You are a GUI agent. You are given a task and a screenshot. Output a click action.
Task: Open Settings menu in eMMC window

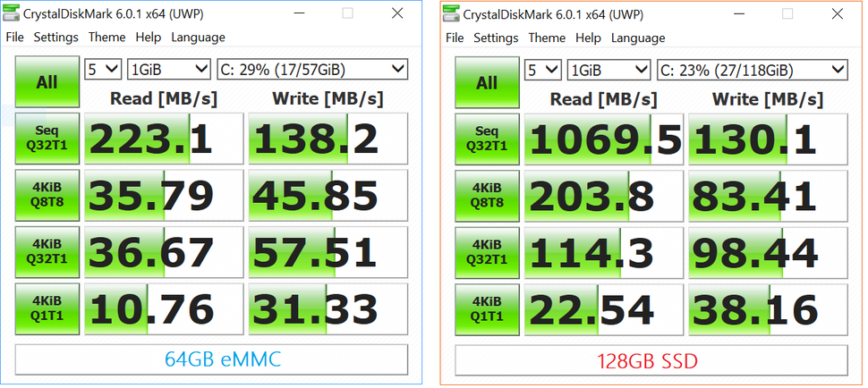tap(55, 38)
